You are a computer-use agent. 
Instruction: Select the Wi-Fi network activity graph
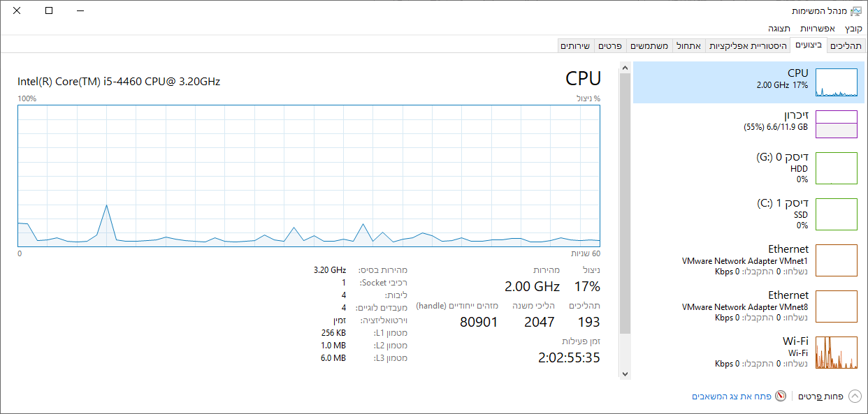pyautogui.click(x=837, y=353)
